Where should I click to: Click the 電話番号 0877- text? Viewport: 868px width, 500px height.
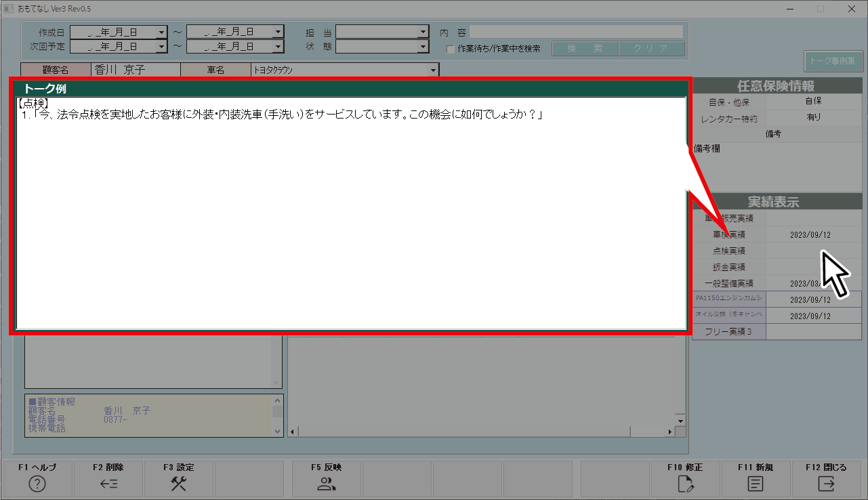point(115,420)
